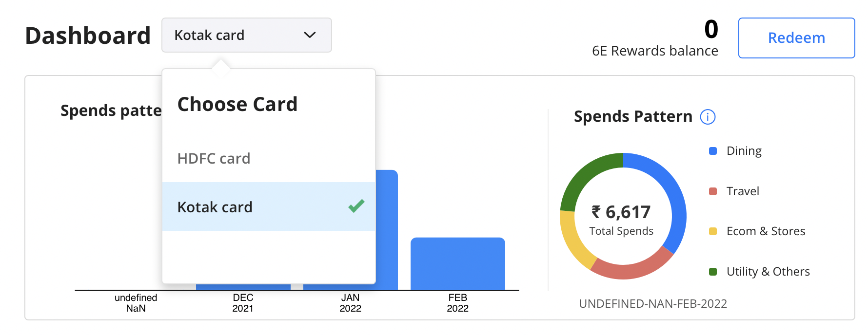Select Kotak card option in list
868x335 pixels.
click(215, 207)
